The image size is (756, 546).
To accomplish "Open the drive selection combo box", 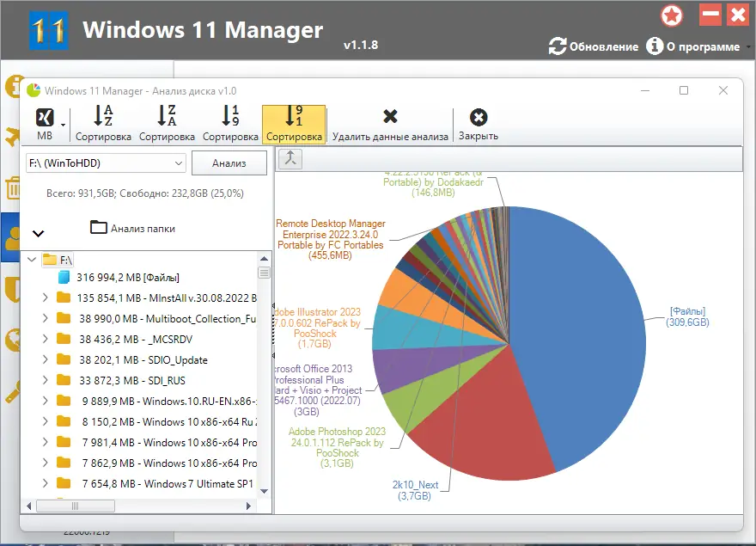I will pyautogui.click(x=106, y=163).
